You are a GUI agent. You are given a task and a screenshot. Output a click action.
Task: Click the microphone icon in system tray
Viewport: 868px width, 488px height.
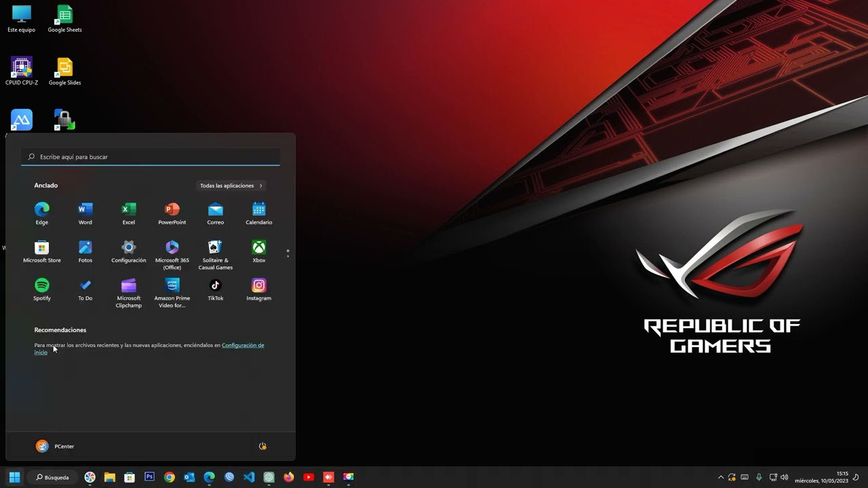759,477
